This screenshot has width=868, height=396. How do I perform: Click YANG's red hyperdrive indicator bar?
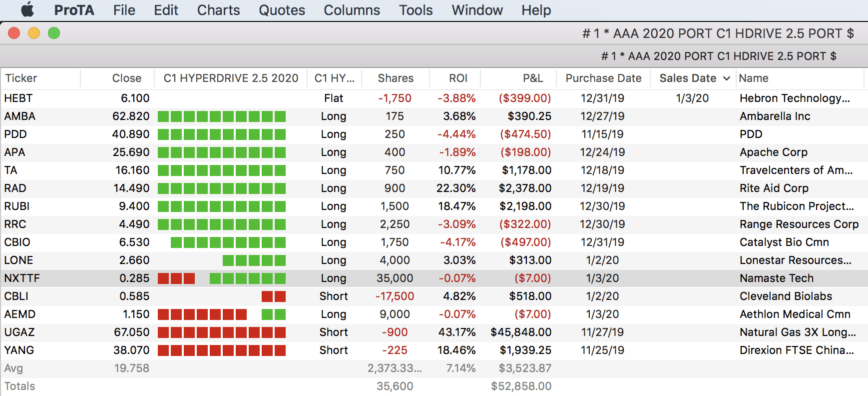coord(221,350)
